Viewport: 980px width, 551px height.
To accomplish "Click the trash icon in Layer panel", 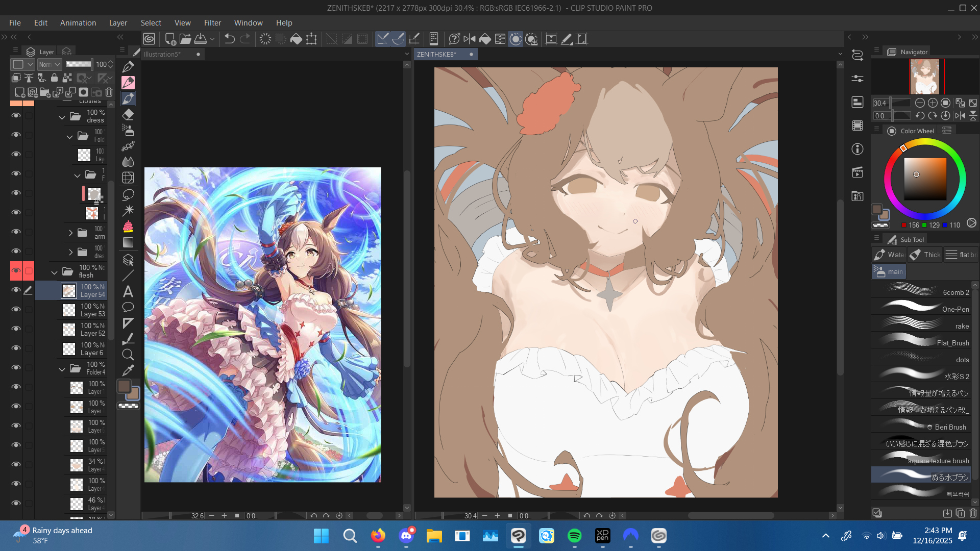I will pyautogui.click(x=109, y=92).
